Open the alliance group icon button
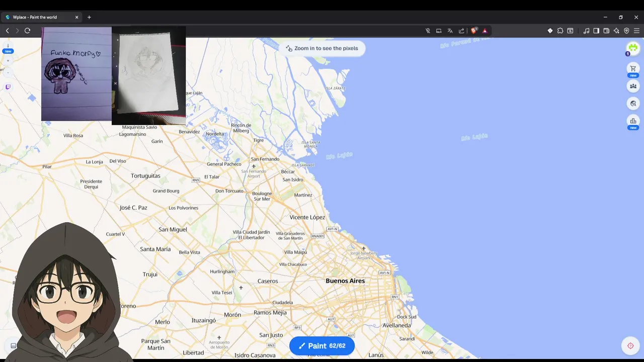Viewport: 644px width, 362px height. (633, 86)
